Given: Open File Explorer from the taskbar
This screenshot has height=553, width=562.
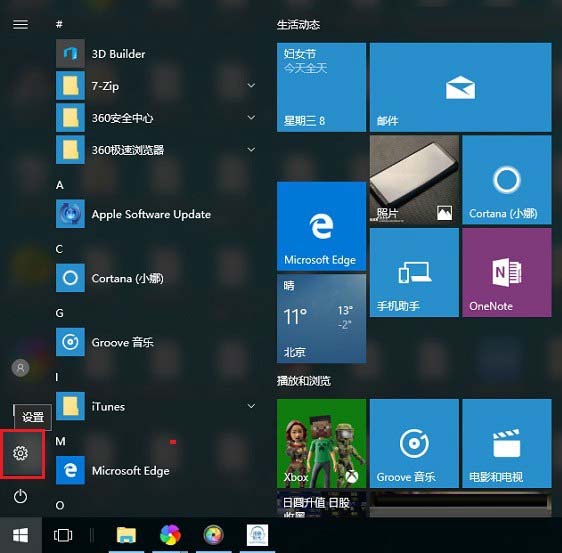Looking at the screenshot, I should pyautogui.click(x=126, y=535).
